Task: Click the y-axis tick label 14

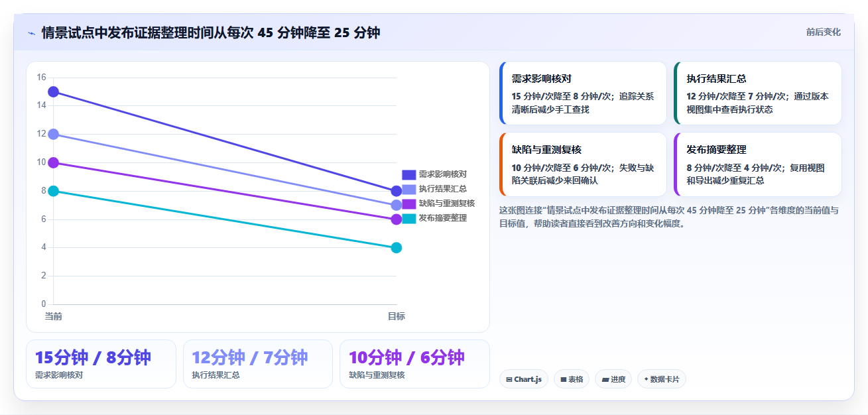Action: click(41, 105)
